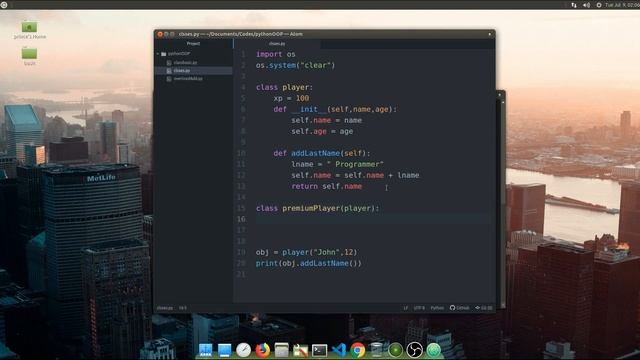This screenshot has height=360, width=640.
Task: Change the Python grammar selector
Action: coord(437,308)
